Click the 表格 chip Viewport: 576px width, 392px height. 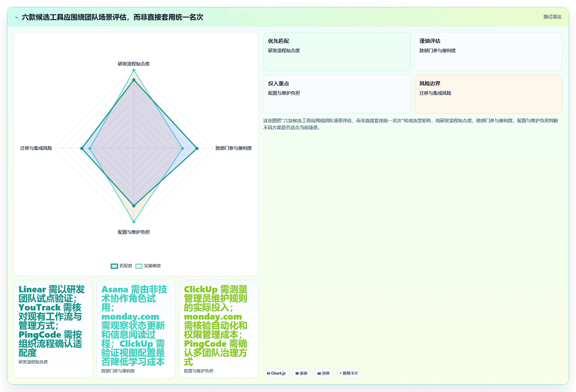coord(301,373)
